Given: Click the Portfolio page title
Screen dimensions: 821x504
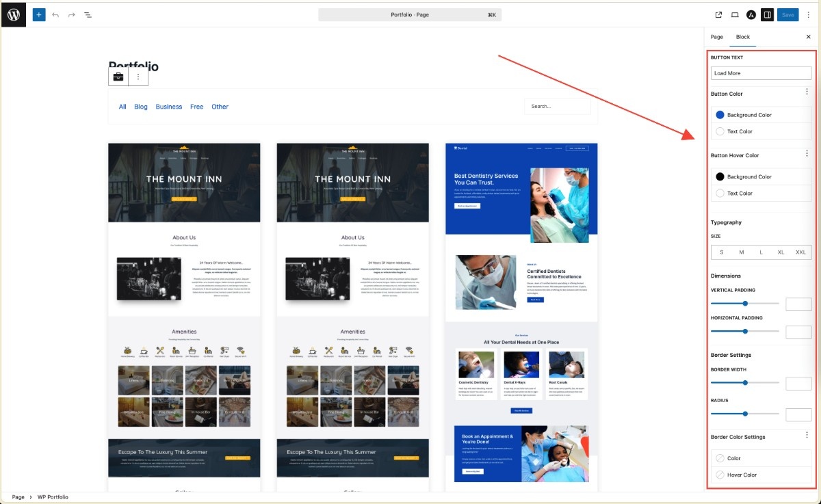Looking at the screenshot, I should pyautogui.click(x=133, y=66).
